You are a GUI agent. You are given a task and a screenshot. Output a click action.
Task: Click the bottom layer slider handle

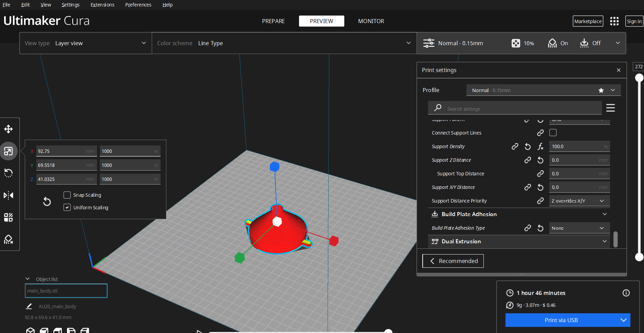[639, 257]
